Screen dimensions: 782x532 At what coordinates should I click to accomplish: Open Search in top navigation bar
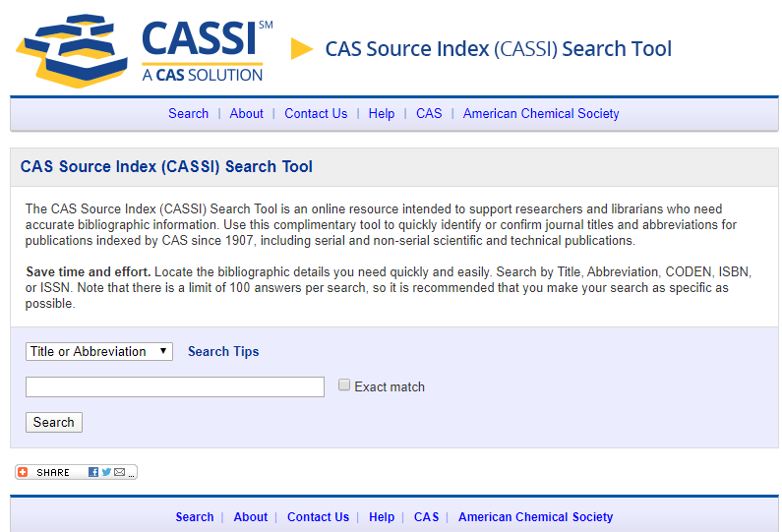coord(189,114)
